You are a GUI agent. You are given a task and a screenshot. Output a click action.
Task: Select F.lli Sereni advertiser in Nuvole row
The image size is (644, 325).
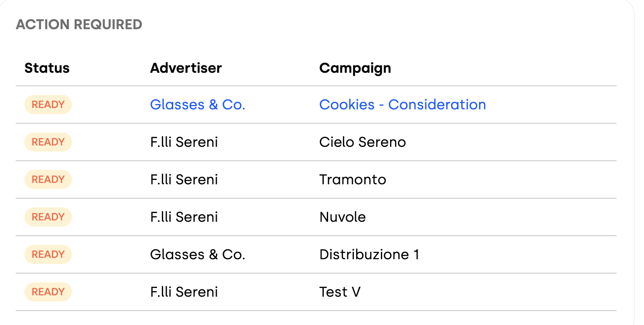(184, 217)
